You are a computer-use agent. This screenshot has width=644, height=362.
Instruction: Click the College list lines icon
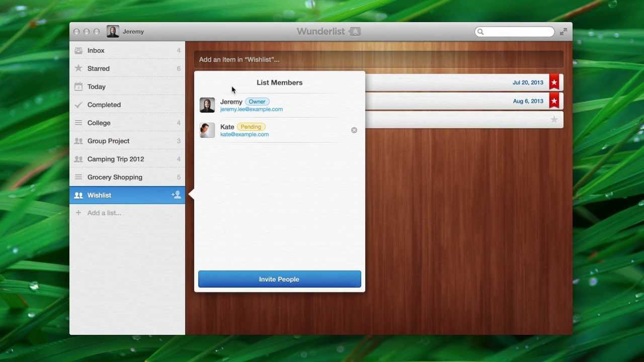(78, 123)
